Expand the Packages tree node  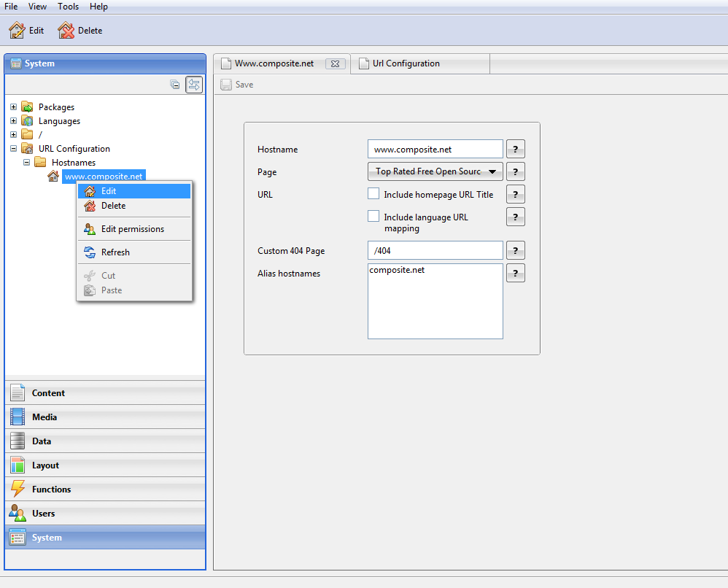13,107
